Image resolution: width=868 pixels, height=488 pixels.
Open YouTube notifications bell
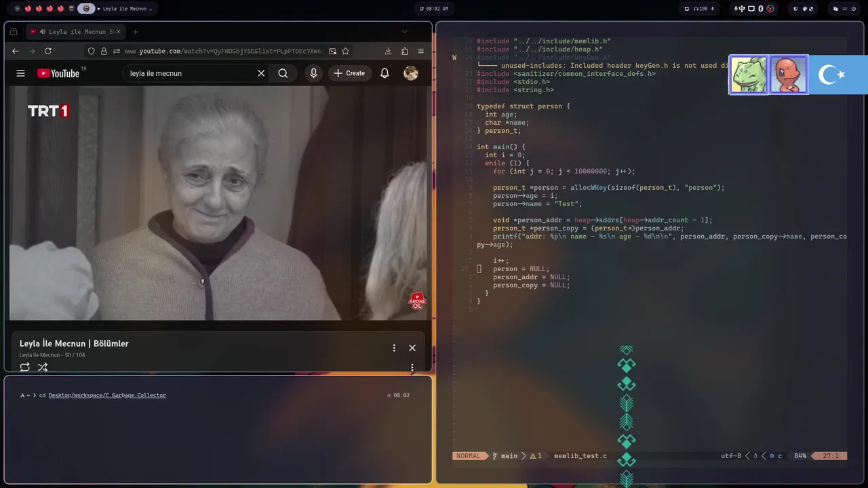[x=384, y=73]
